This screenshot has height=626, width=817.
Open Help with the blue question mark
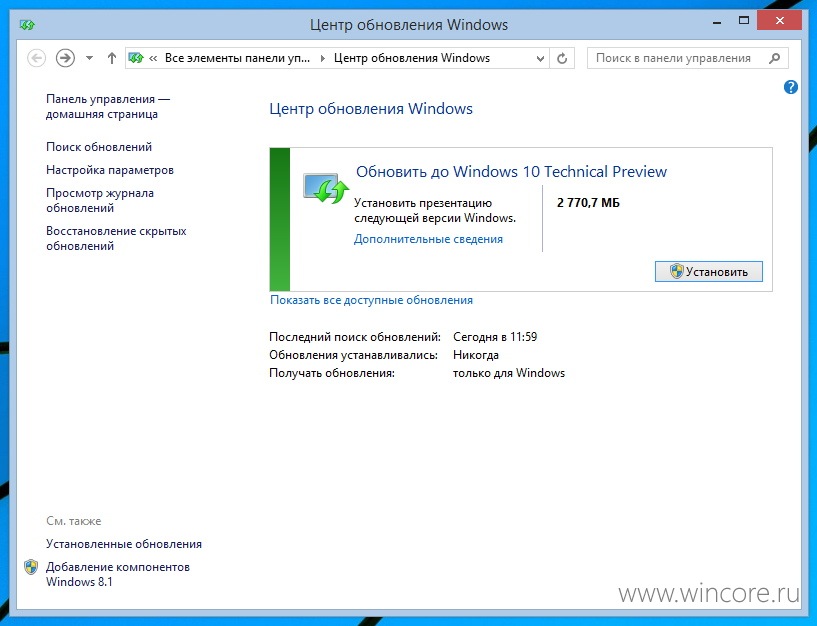790,87
